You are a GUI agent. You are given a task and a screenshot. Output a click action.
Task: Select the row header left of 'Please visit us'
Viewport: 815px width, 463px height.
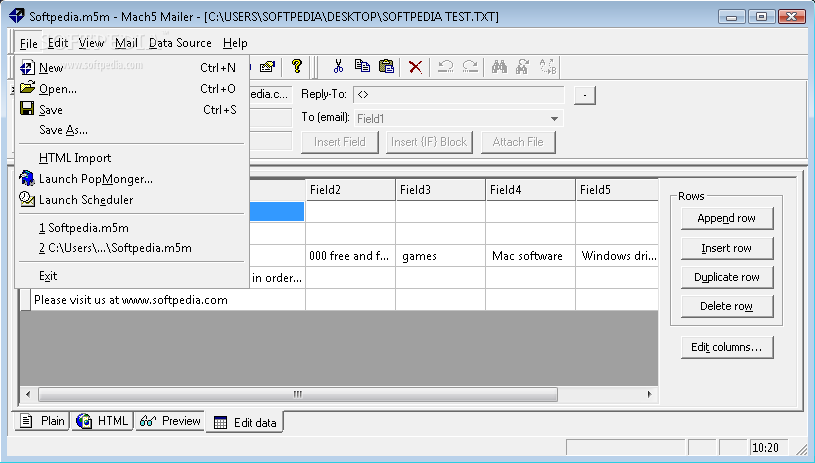(x=25, y=300)
